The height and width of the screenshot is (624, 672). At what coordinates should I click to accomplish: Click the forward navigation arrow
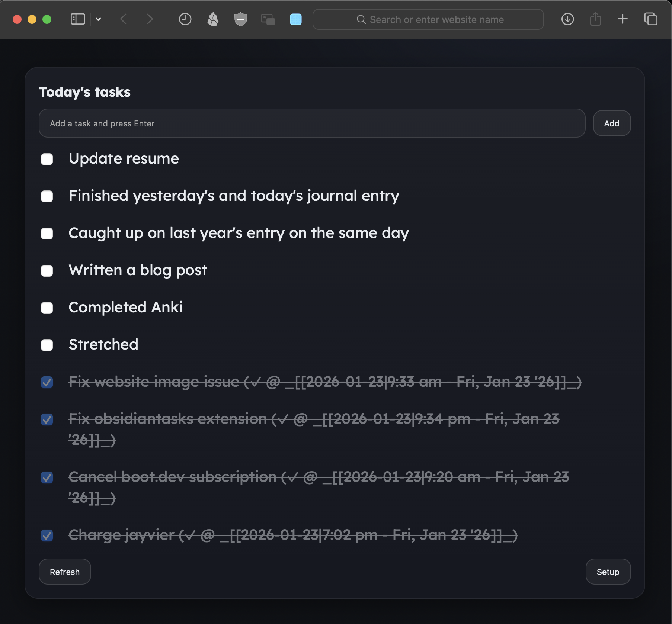coord(150,19)
